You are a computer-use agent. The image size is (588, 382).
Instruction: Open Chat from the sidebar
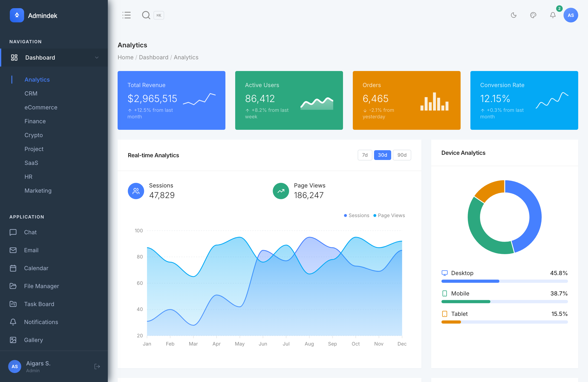point(30,232)
